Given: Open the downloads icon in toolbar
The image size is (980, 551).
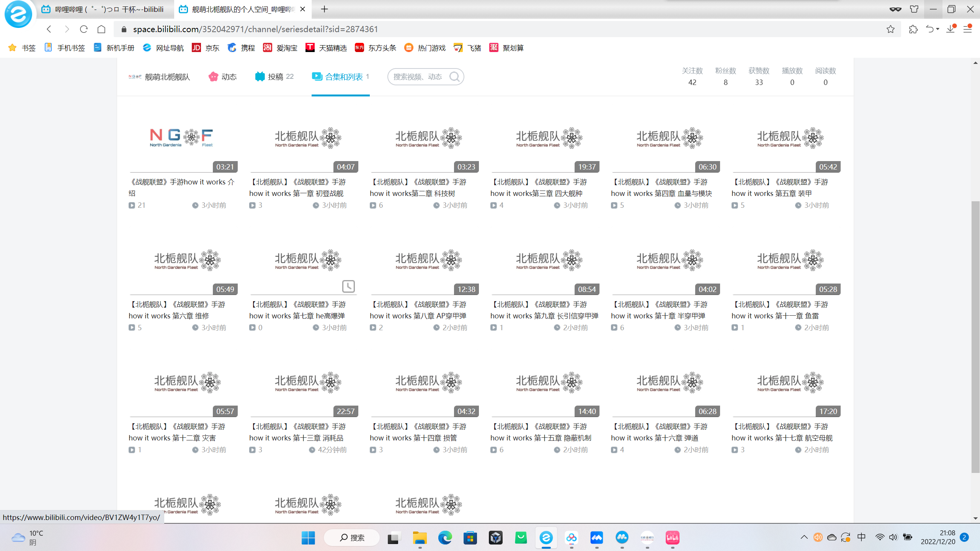Looking at the screenshot, I should point(951,29).
